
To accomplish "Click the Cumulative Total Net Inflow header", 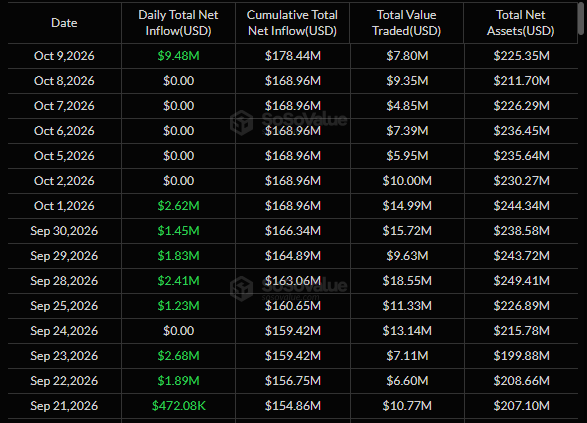I will (292, 23).
